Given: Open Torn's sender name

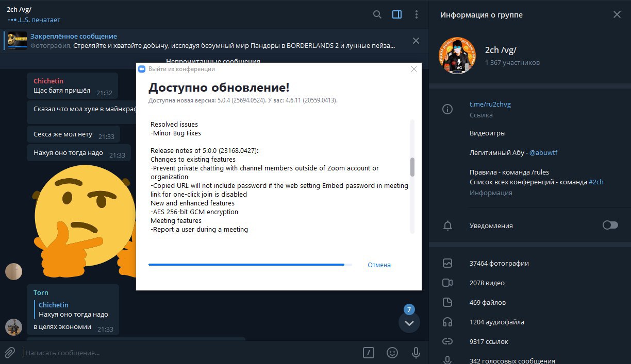Looking at the screenshot, I should pyautogui.click(x=41, y=292).
